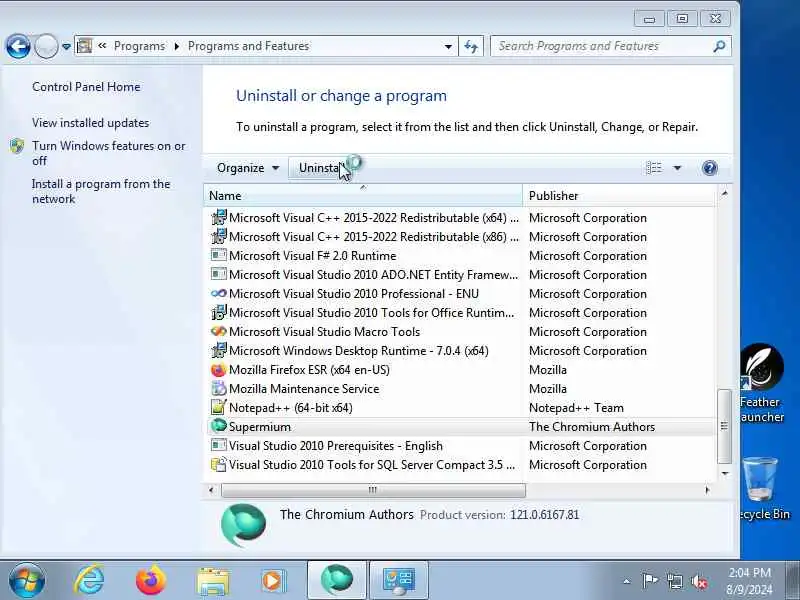Screen dimensions: 800x600
Task: Change view using the view icon
Action: (654, 168)
